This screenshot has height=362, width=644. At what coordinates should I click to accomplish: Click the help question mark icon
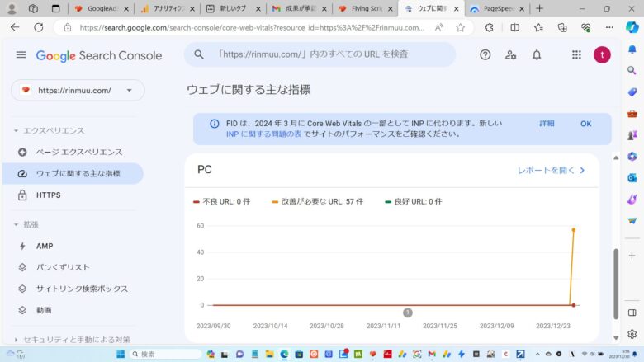485,55
